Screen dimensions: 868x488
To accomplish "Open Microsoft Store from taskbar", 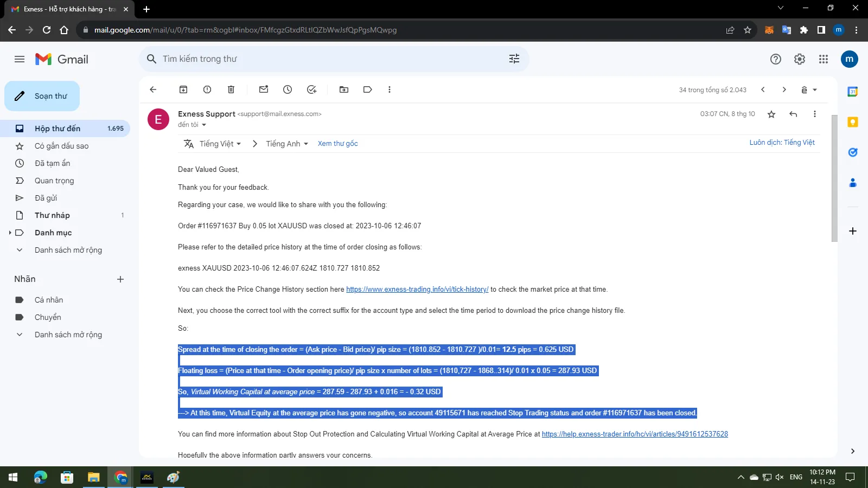I will coord(67,477).
